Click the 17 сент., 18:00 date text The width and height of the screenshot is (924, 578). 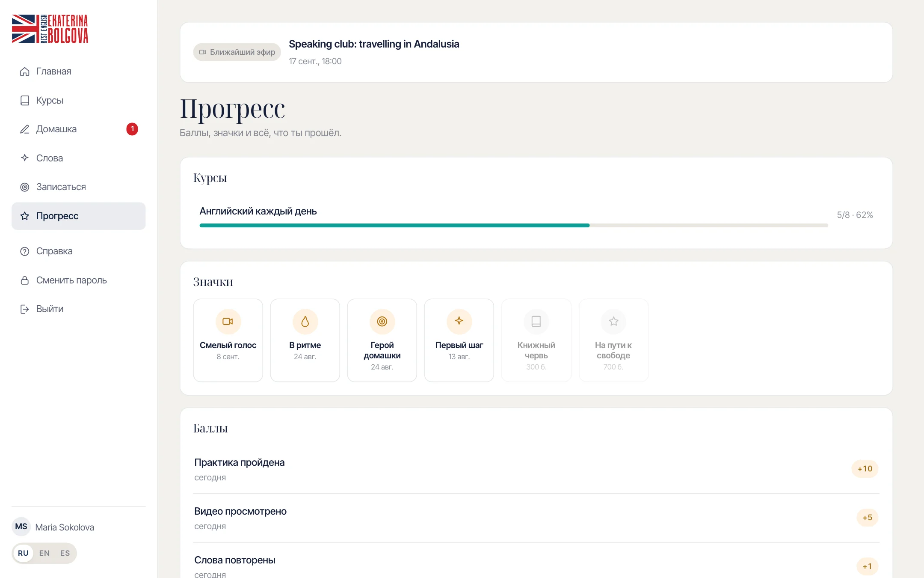[315, 61]
